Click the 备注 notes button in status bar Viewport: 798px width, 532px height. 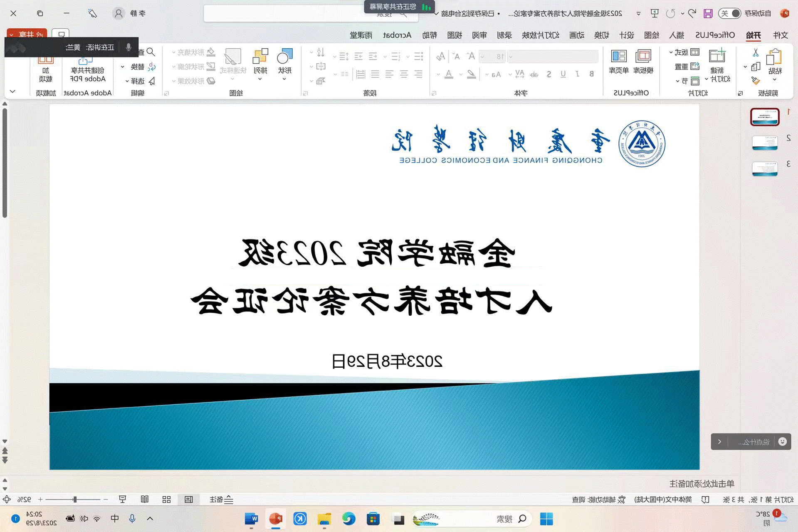pos(221,500)
